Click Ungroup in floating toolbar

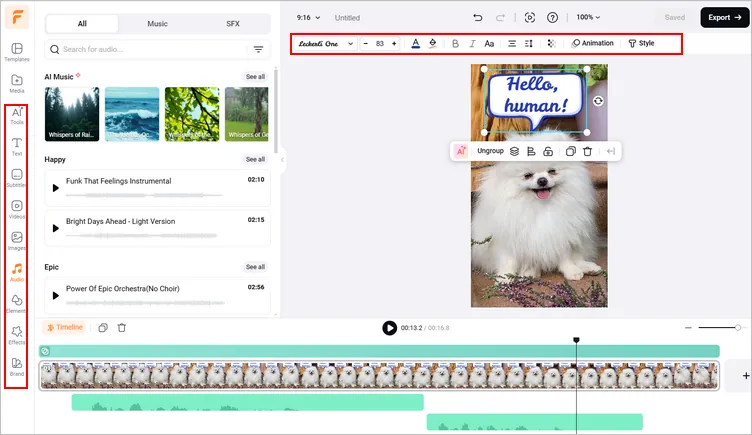point(490,151)
